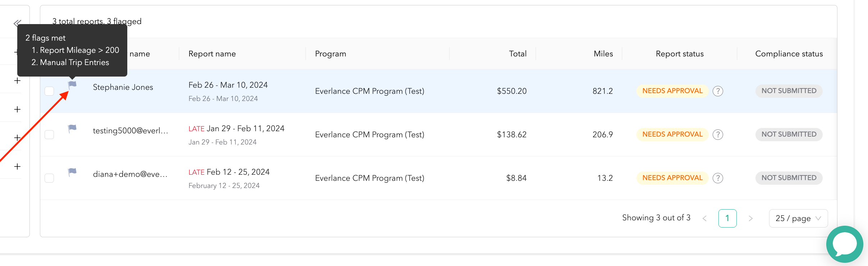Open help icon beside Stephanie Jones status
868x266 pixels.
pos(718,91)
